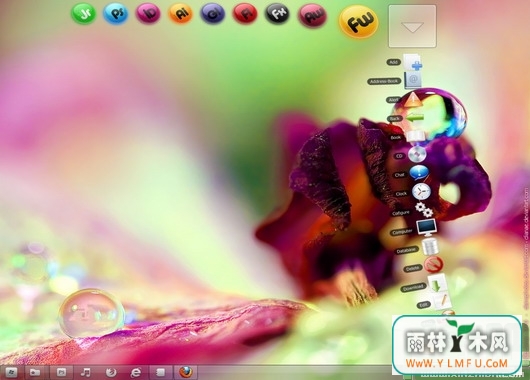Click the green Back arrow icon

click(x=414, y=118)
